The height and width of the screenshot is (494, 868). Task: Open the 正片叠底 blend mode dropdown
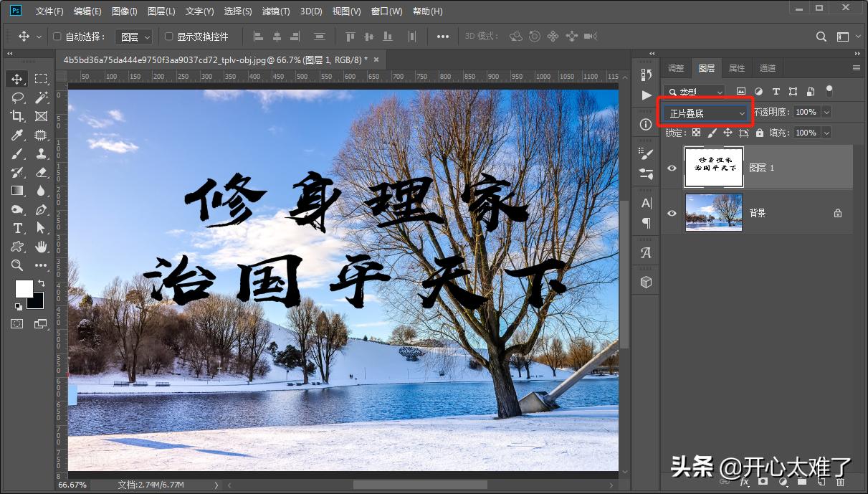(x=705, y=113)
